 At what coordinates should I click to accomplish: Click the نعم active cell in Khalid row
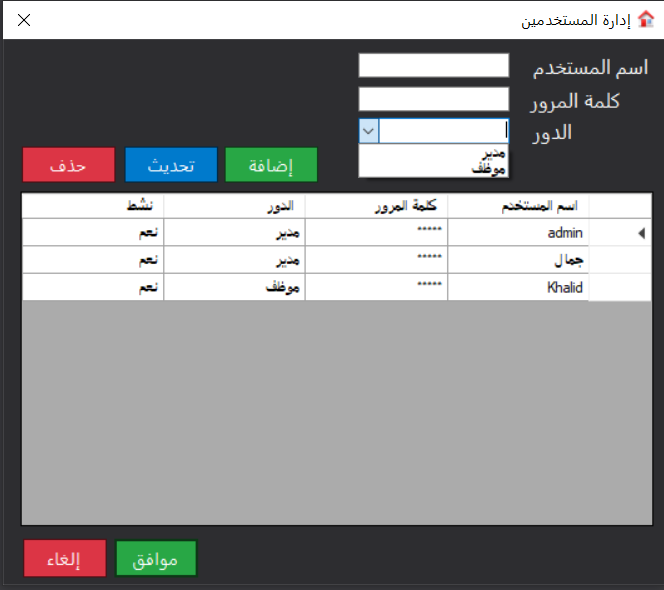[93, 287]
